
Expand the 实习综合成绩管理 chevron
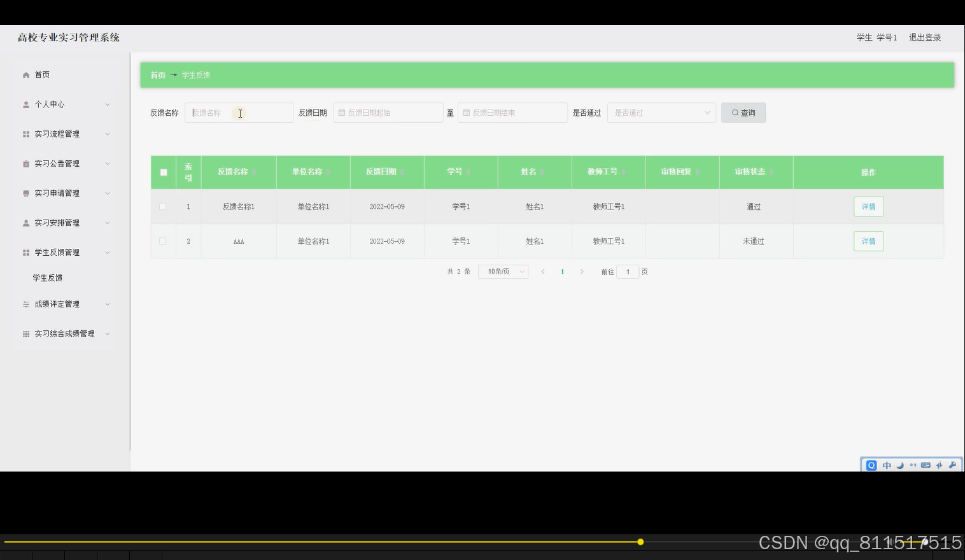(x=107, y=334)
